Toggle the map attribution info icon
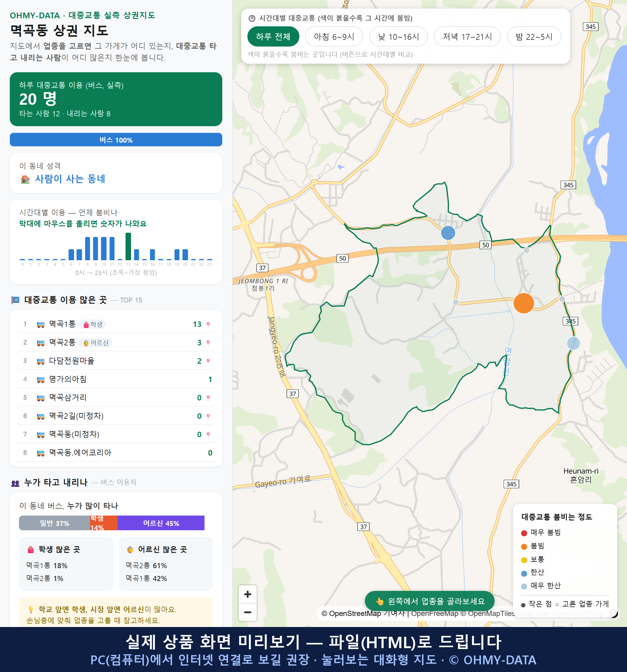This screenshot has height=672, width=627. (x=614, y=613)
